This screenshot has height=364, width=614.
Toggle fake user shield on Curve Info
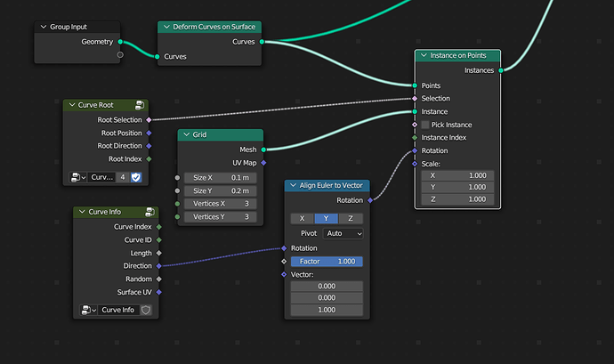click(x=146, y=310)
